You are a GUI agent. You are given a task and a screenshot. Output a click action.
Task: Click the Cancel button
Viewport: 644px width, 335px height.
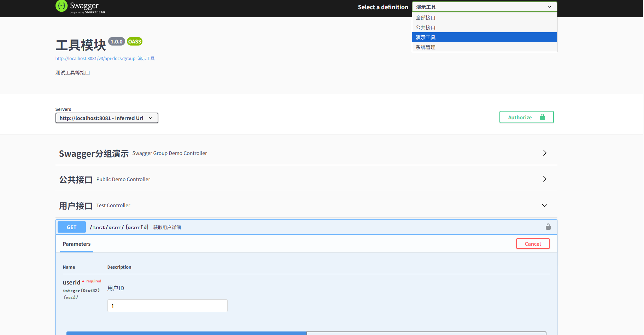click(x=533, y=244)
